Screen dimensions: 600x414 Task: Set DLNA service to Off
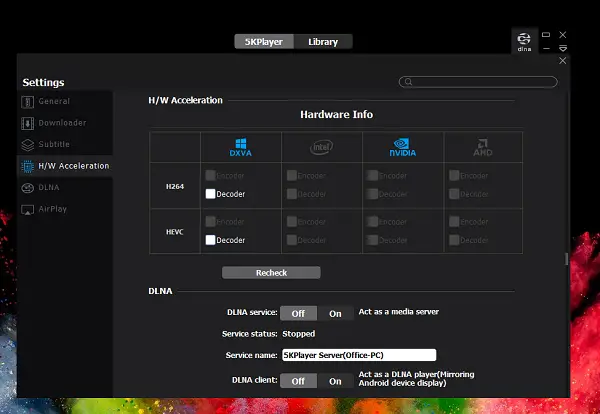coord(298,313)
